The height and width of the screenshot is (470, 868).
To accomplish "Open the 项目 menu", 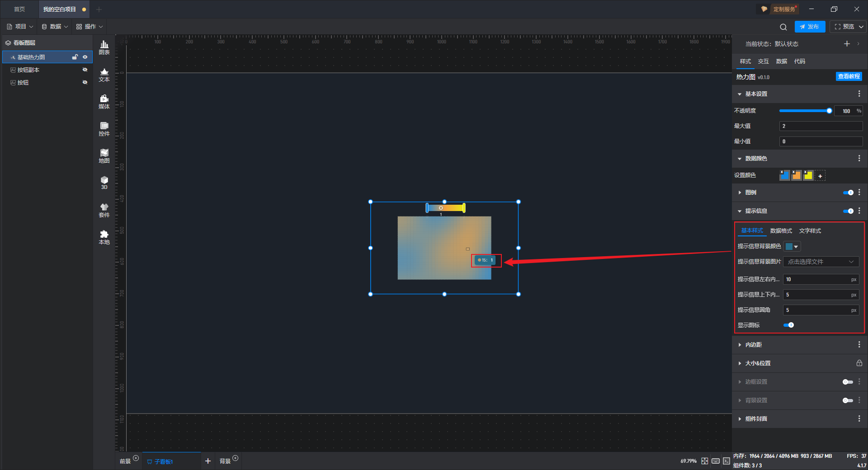I will (20, 27).
